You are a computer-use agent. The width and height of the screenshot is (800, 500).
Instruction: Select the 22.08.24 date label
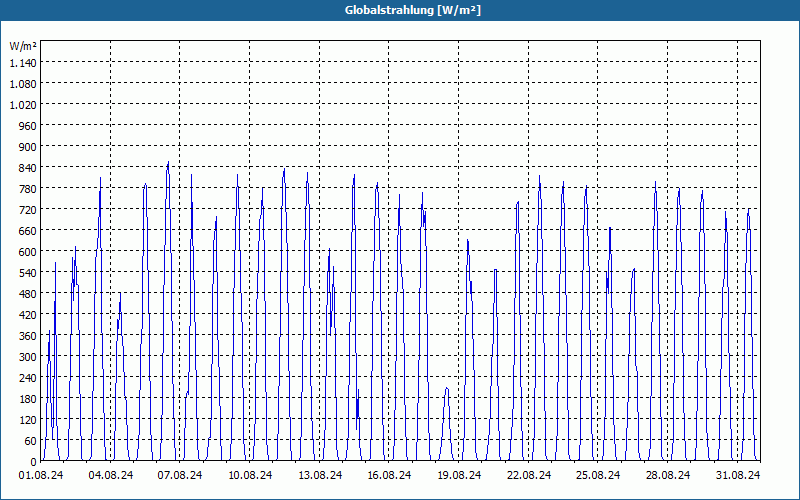pos(529,475)
